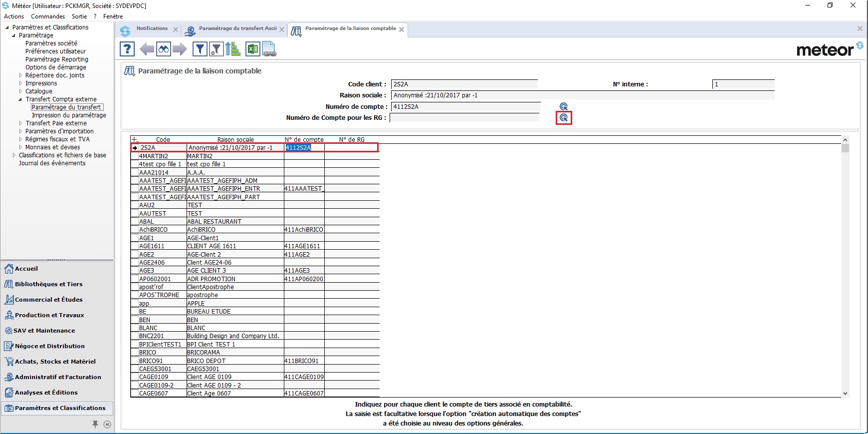The image size is (868, 434).
Task: Collapse the Transfert Compta externe node
Action: pyautogui.click(x=20, y=99)
